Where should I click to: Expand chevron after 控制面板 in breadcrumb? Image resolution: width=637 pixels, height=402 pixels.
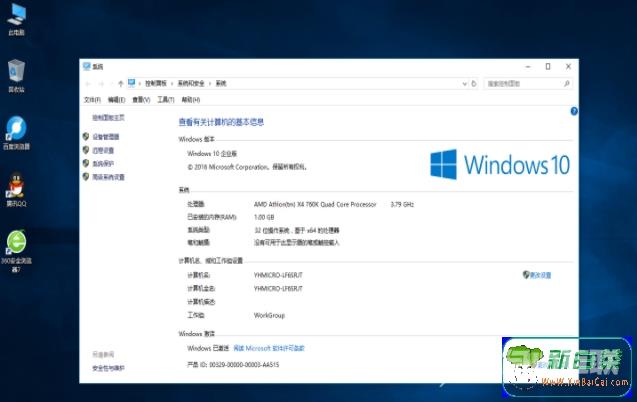tap(172, 84)
